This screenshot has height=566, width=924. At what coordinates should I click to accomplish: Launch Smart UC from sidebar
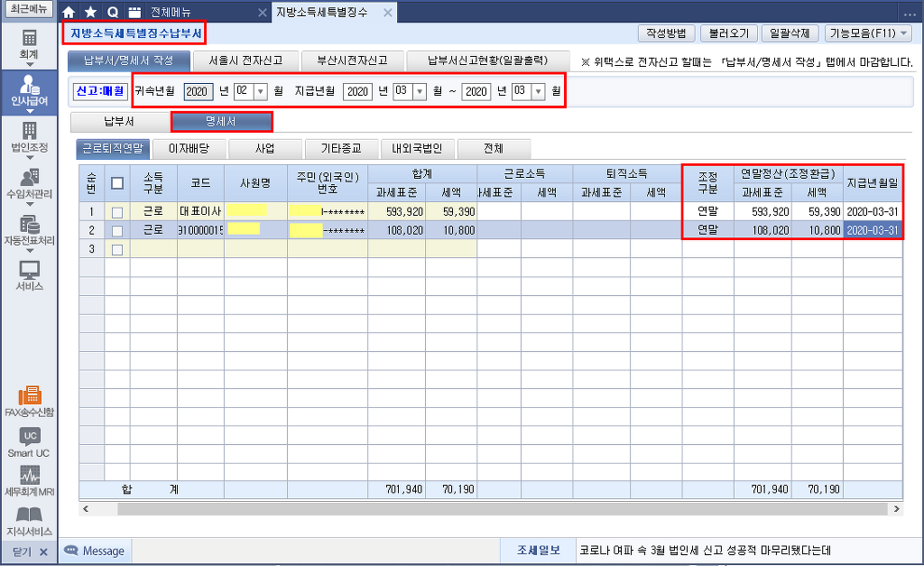(29, 442)
